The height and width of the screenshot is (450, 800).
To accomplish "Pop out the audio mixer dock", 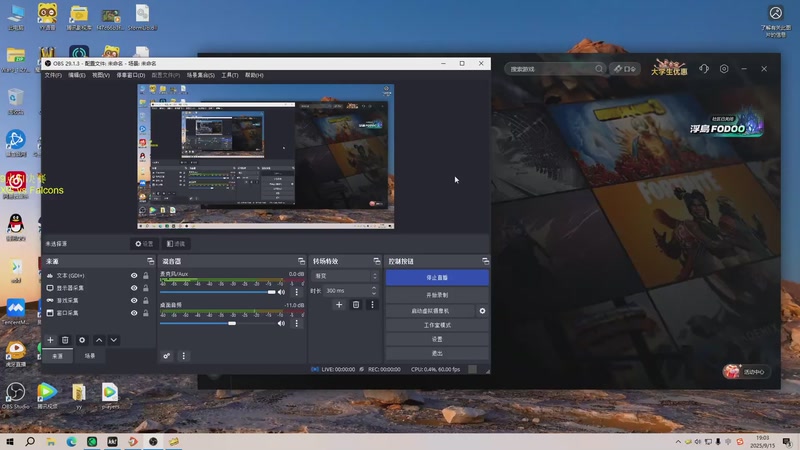I will coord(301,261).
